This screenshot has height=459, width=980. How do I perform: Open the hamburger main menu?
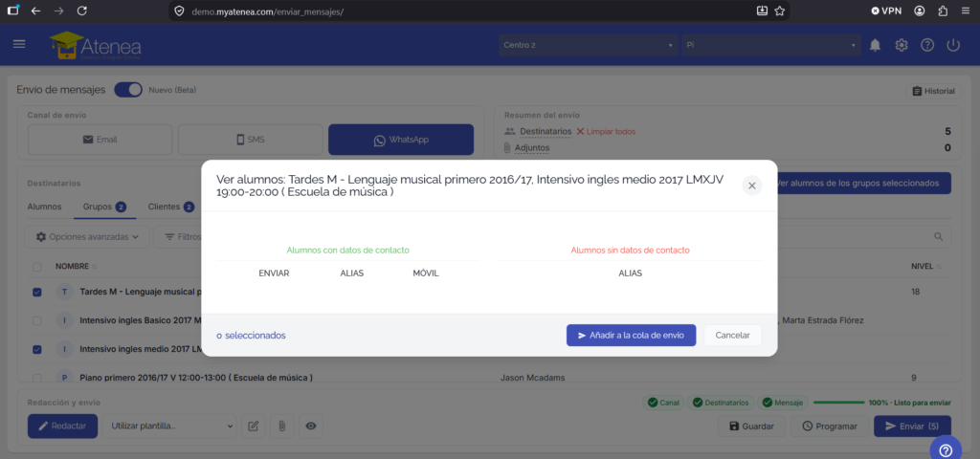pyautogui.click(x=19, y=44)
